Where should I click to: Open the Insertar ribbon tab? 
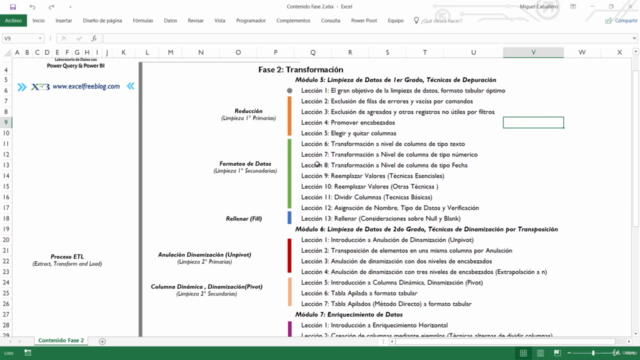(64, 20)
